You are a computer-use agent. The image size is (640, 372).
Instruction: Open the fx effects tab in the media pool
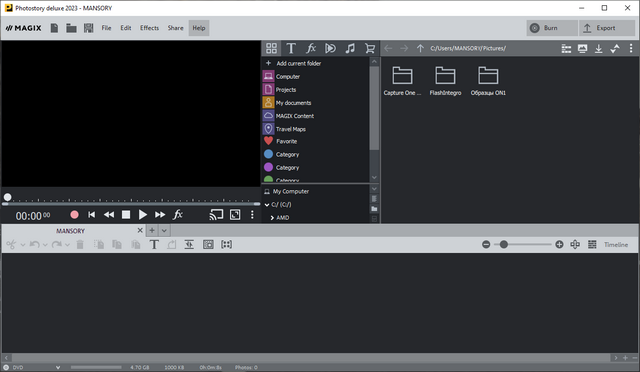tap(311, 48)
